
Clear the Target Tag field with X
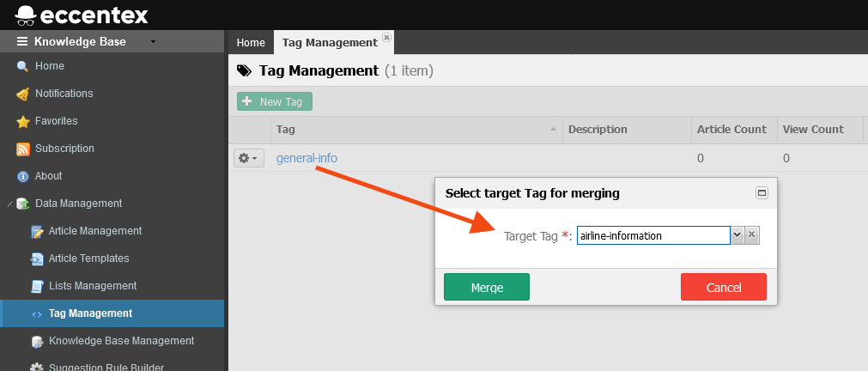point(752,234)
